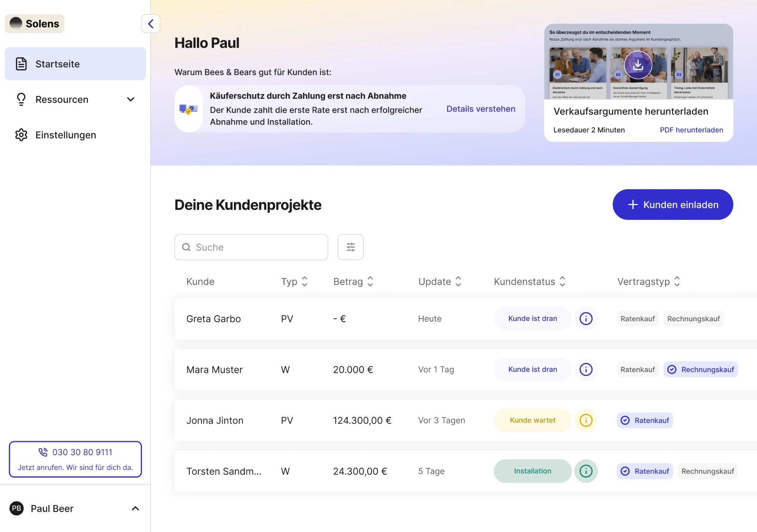Click the Solens logo
This screenshot has width=757, height=532.
click(x=34, y=23)
